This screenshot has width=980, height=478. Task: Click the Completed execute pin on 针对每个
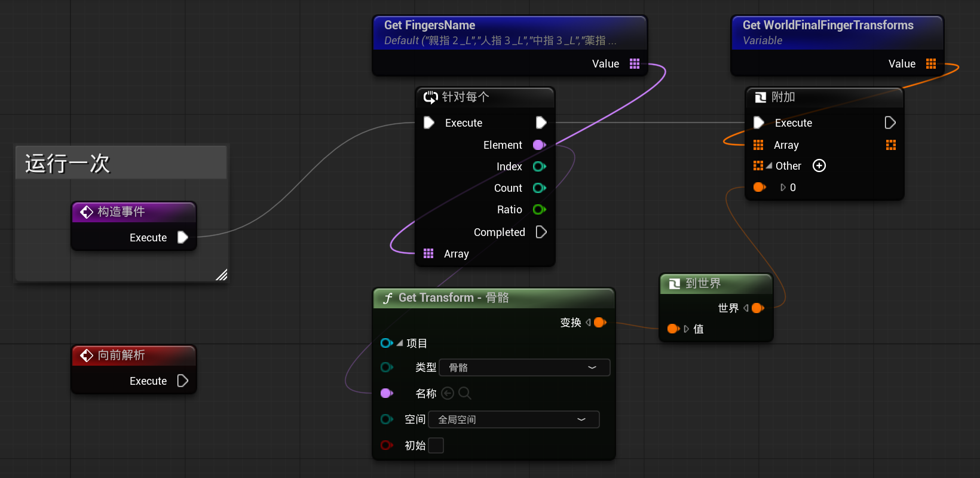click(541, 232)
